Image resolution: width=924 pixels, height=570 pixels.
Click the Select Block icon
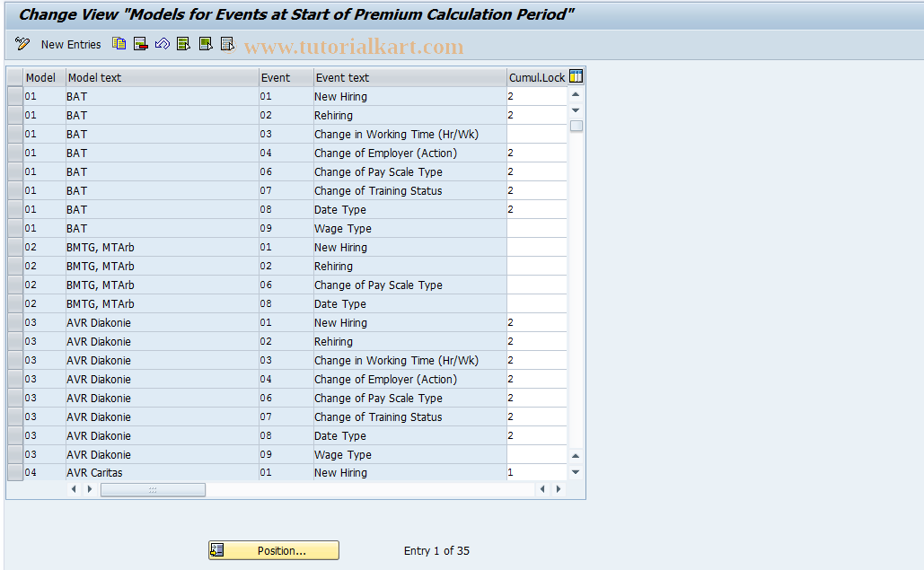pos(206,44)
